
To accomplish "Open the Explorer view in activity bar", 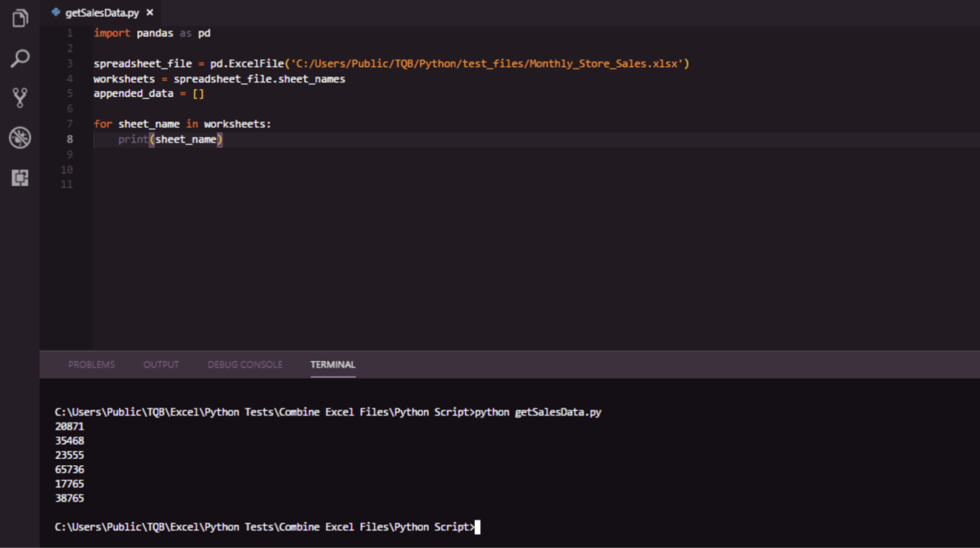I will (x=20, y=19).
